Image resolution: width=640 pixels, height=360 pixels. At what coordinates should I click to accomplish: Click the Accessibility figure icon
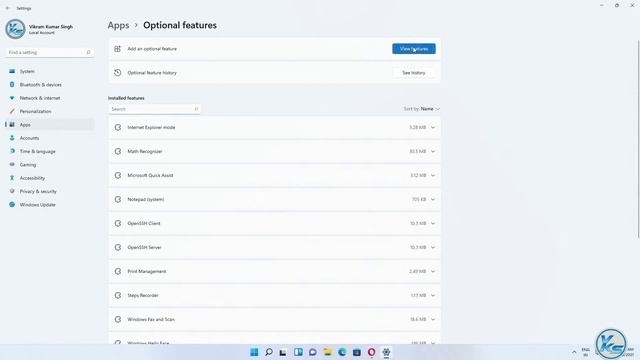pyautogui.click(x=12, y=178)
